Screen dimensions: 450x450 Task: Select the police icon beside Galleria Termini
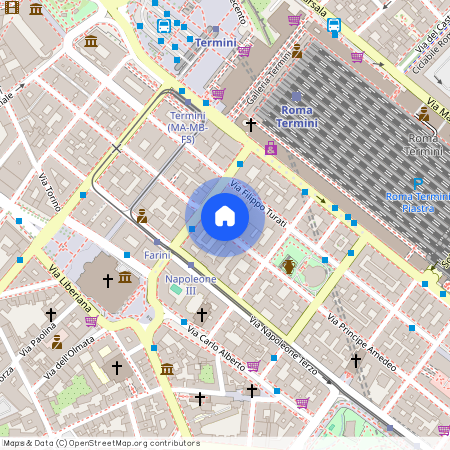(297, 51)
